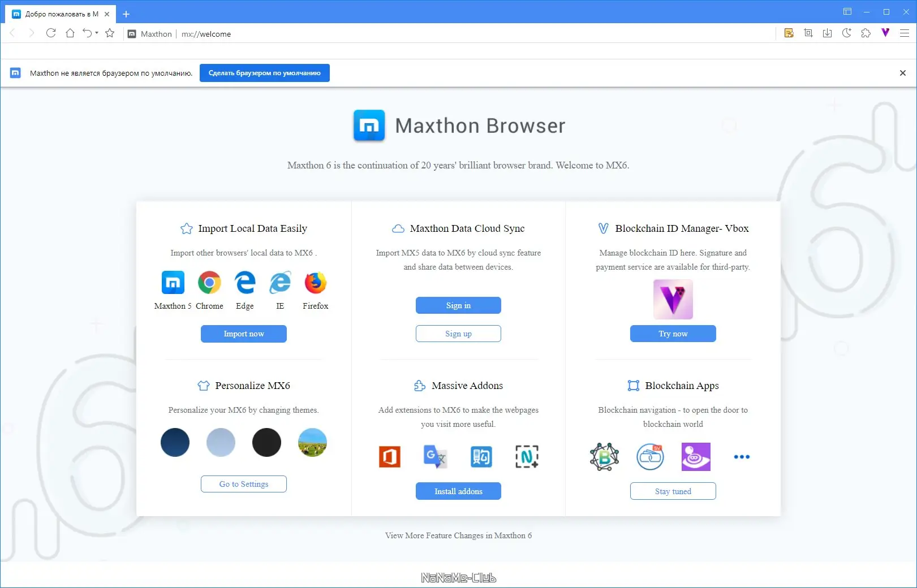Reload the page with the refresh icon

[x=51, y=33]
